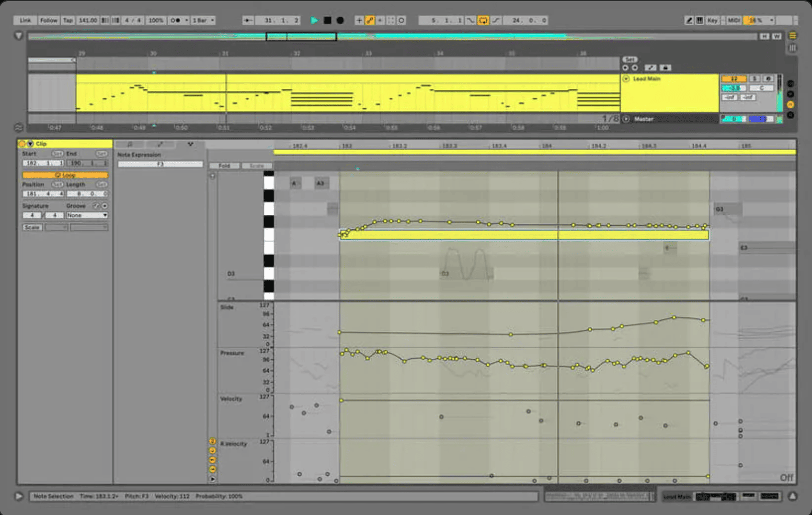The image size is (812, 515).
Task: Enable MIDI map mode
Action: coord(734,20)
